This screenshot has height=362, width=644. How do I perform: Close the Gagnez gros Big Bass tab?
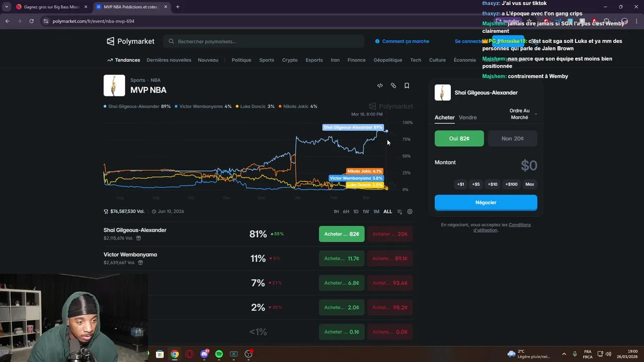86,7
